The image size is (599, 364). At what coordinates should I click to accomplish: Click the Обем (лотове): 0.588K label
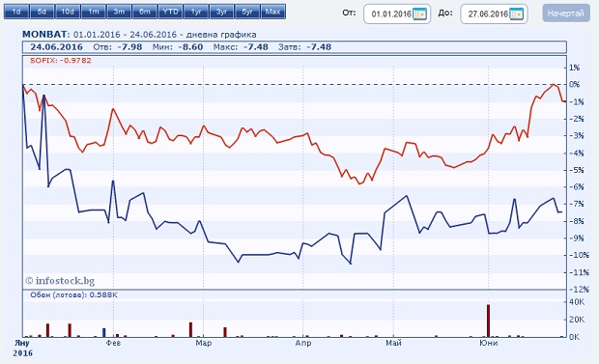pyautogui.click(x=73, y=294)
